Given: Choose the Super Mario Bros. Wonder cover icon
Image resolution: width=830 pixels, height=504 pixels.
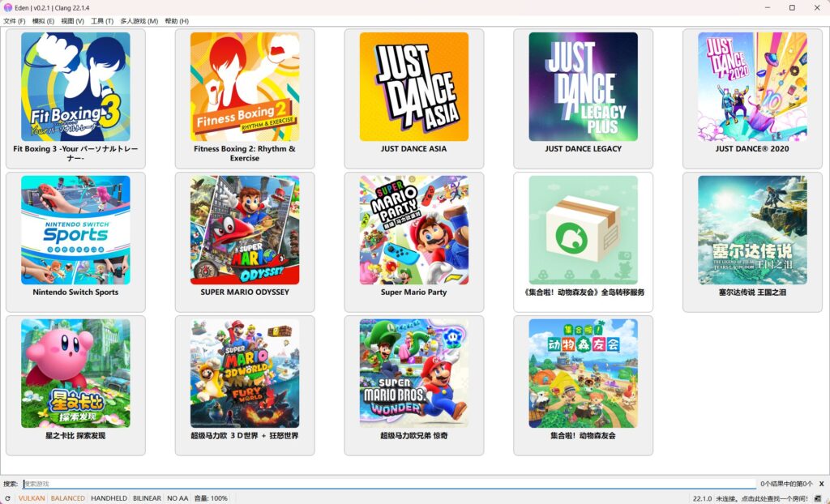Looking at the screenshot, I should click(x=414, y=374).
